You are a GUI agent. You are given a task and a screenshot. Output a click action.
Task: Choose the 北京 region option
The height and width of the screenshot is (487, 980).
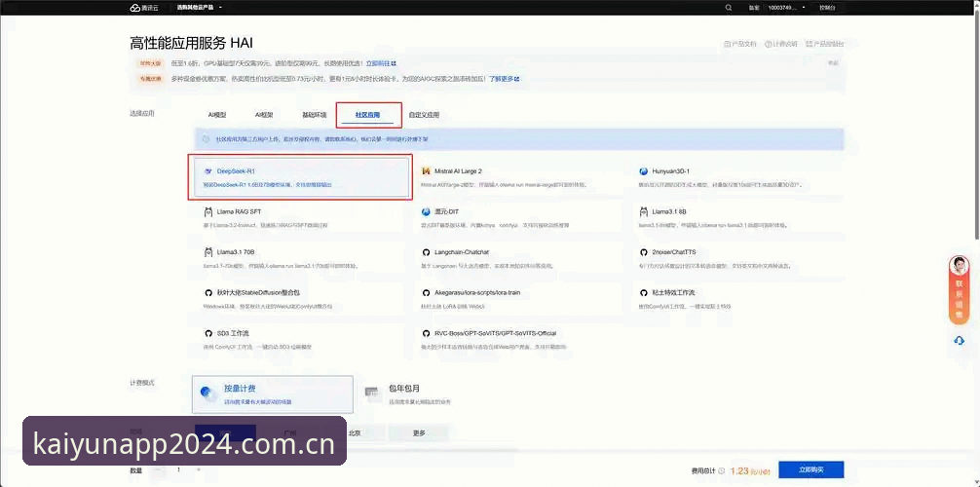click(x=354, y=432)
